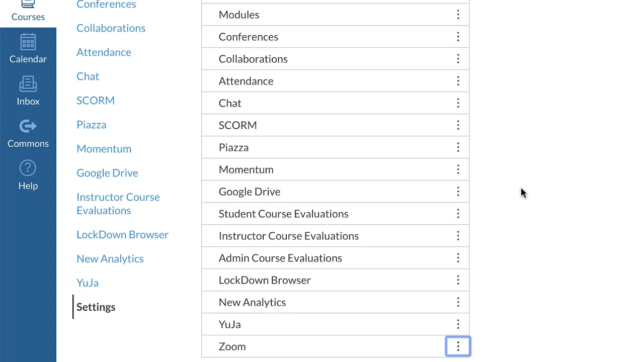Open Instructor Course Evaluations link in sidebar

click(118, 204)
